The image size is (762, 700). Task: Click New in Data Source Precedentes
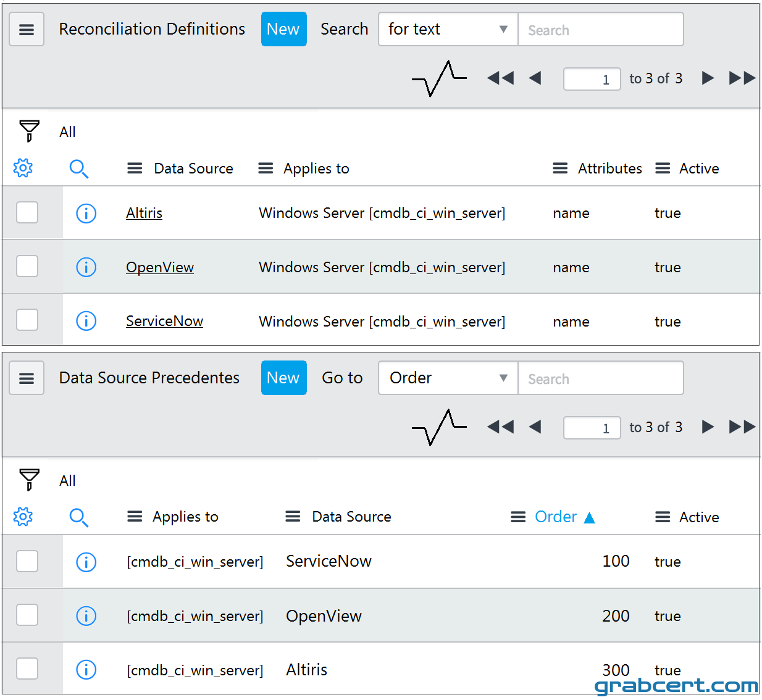(x=284, y=378)
